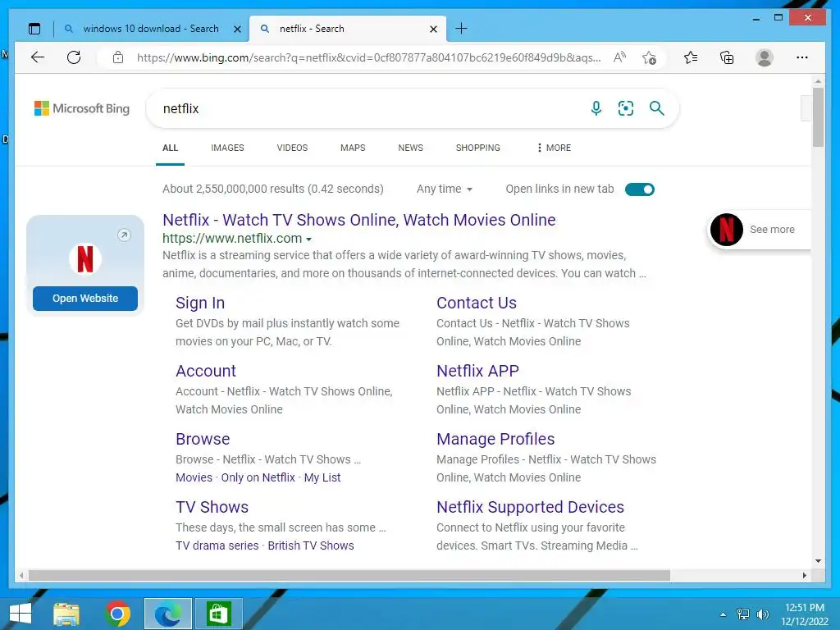Click the See more Netflix button
Image resolution: width=840 pixels, height=630 pixels.
click(x=759, y=230)
